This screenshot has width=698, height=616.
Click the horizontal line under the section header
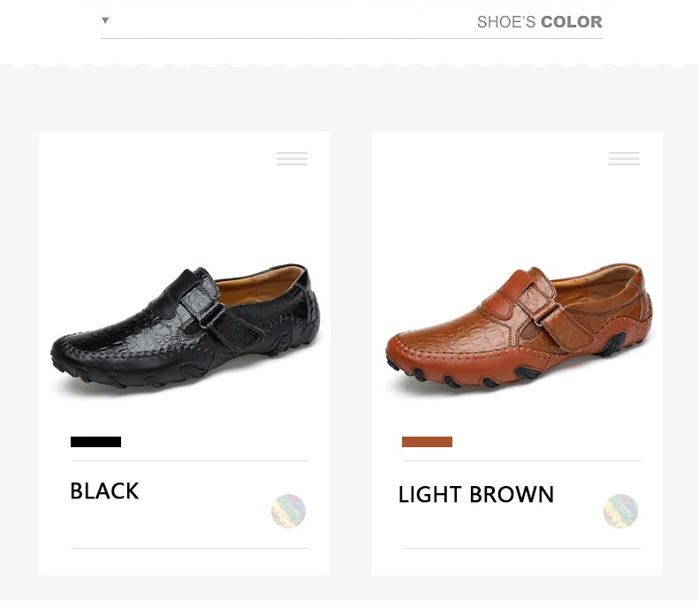point(352,38)
